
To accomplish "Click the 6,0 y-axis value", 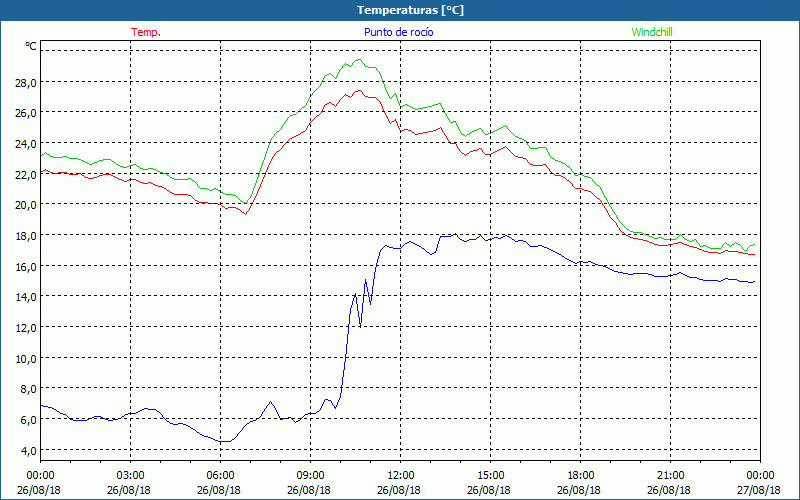I will pos(28,419).
